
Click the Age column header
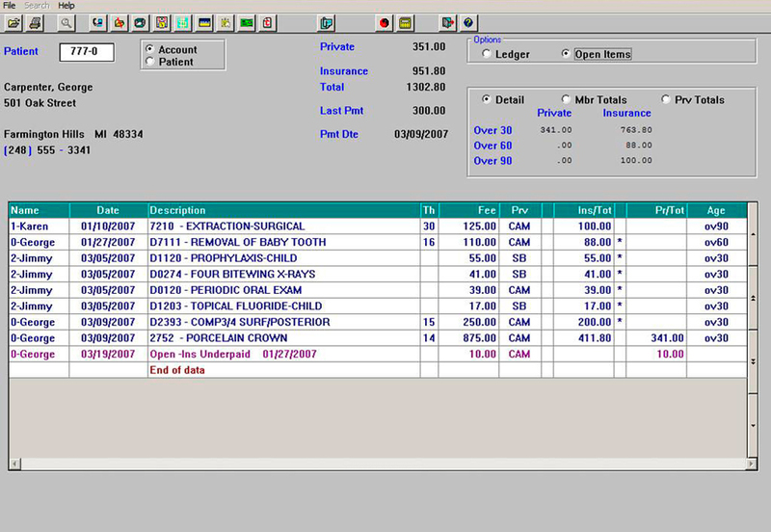point(716,210)
